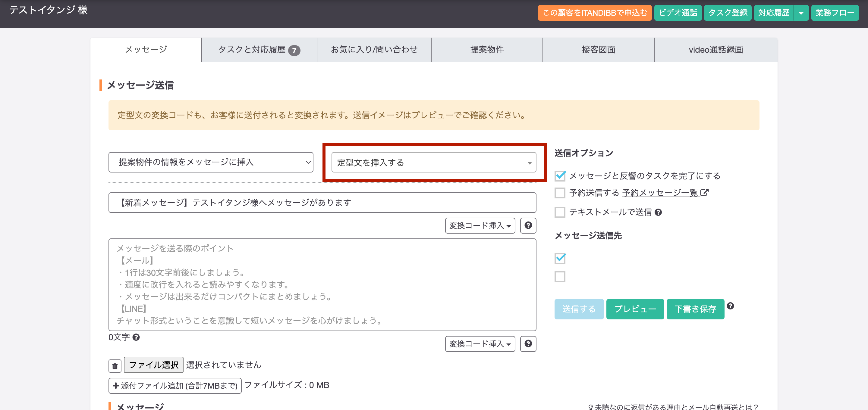Click the trash icon next to ファイル選択
Image resolution: width=868 pixels, height=410 pixels.
(115, 366)
